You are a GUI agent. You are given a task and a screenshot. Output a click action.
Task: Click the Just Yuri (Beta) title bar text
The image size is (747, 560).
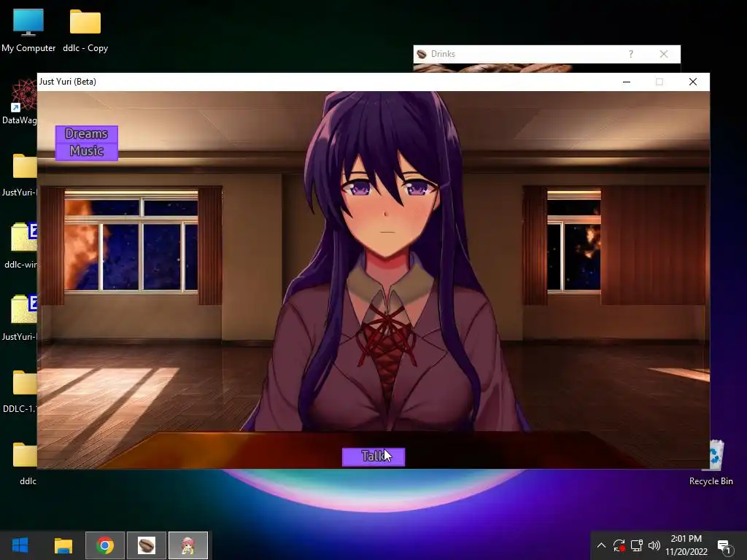point(68,82)
